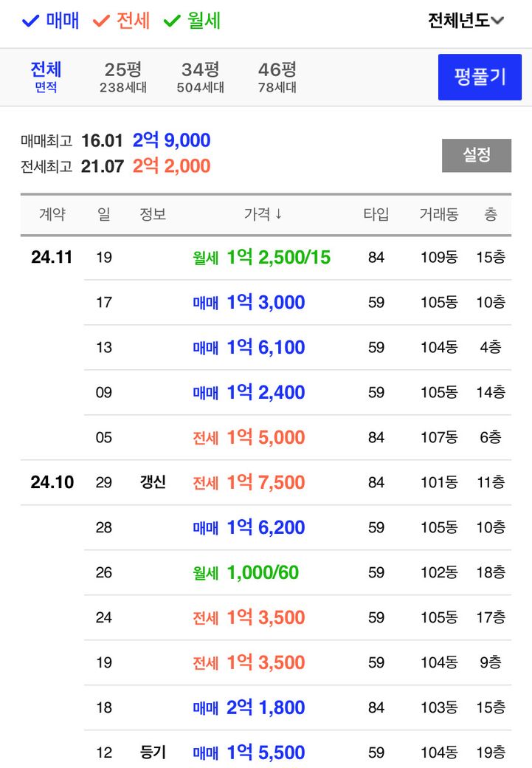This screenshot has height=768, width=532.
Task: Open the 전체년도 year dropdown
Action: 466,21
